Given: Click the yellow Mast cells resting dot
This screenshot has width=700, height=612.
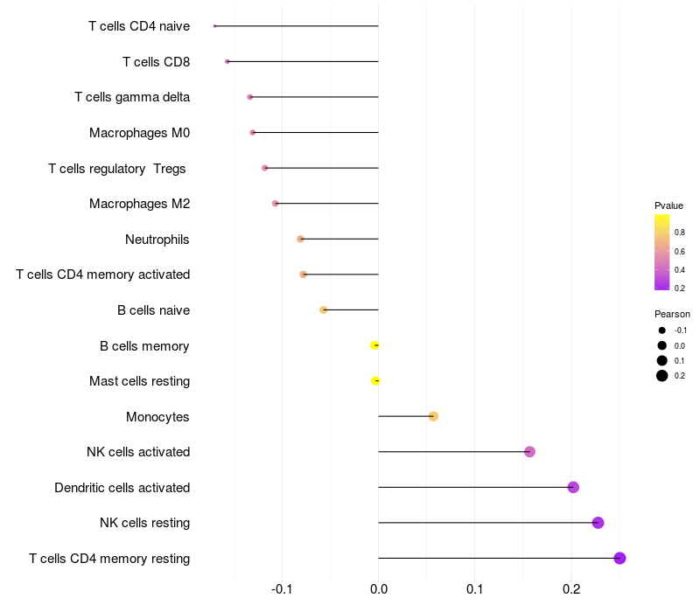Looking at the screenshot, I should coord(375,380).
